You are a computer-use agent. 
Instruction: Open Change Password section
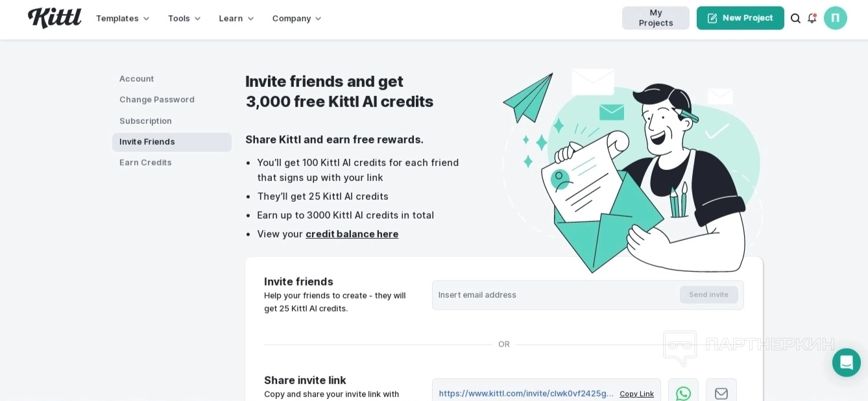click(x=156, y=99)
